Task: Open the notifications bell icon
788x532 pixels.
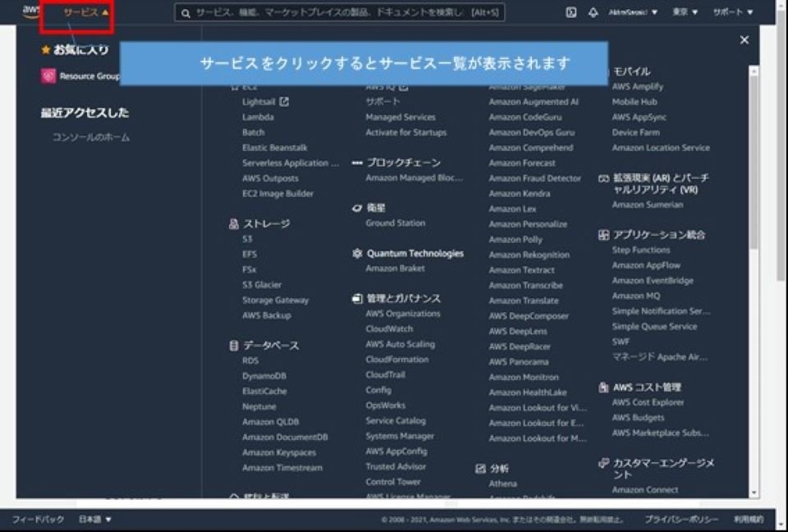Action: (x=593, y=12)
